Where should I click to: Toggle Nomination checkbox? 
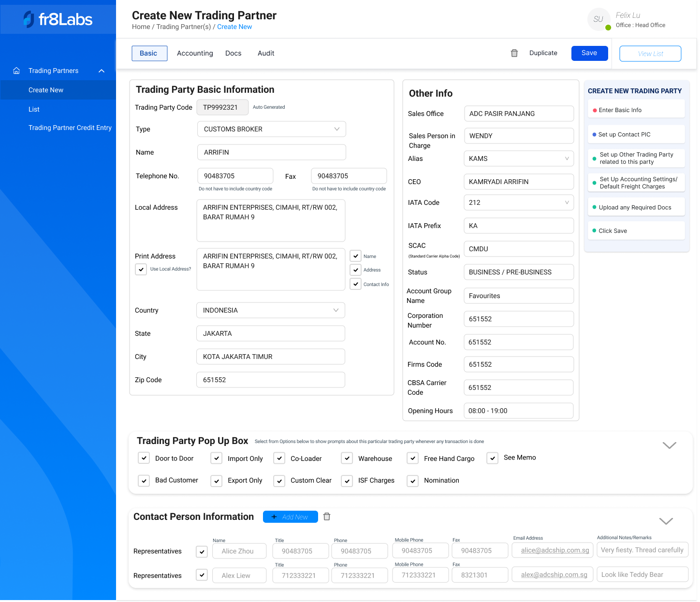pos(412,481)
